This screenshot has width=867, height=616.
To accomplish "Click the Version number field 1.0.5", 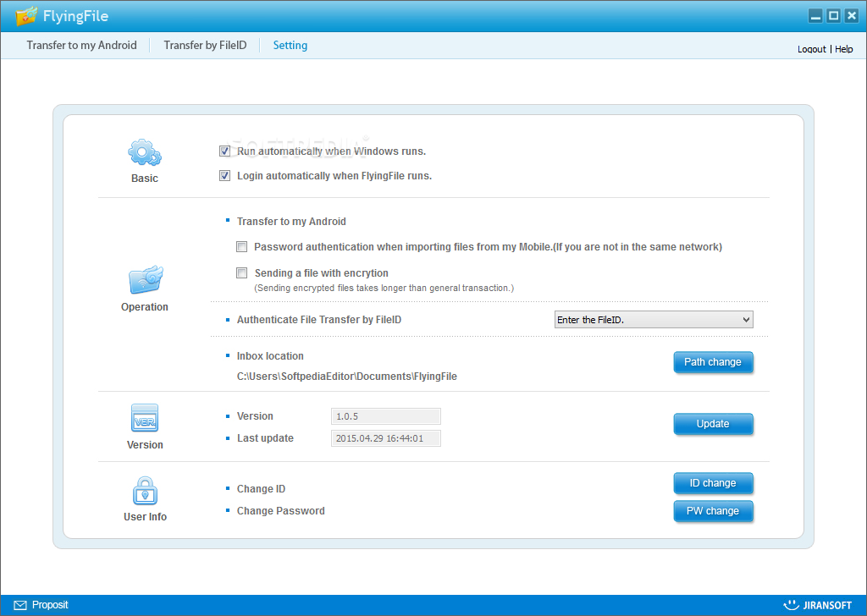I will pyautogui.click(x=386, y=416).
